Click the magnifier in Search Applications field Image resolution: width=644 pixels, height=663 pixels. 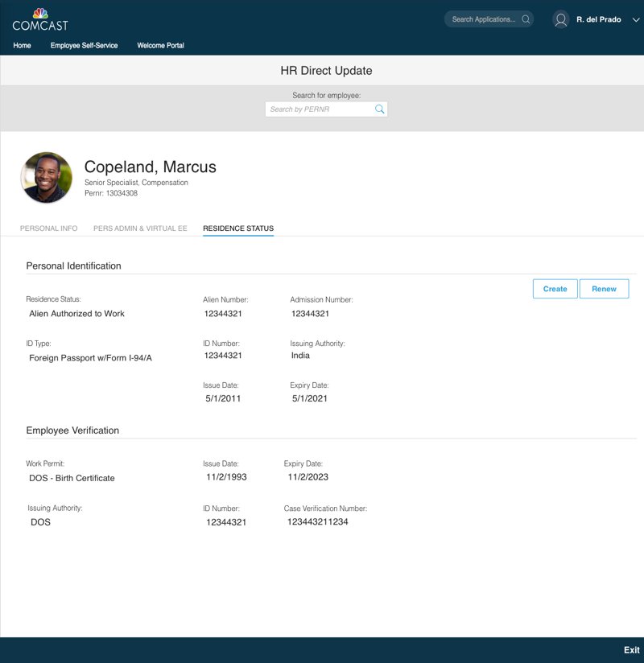coord(526,19)
